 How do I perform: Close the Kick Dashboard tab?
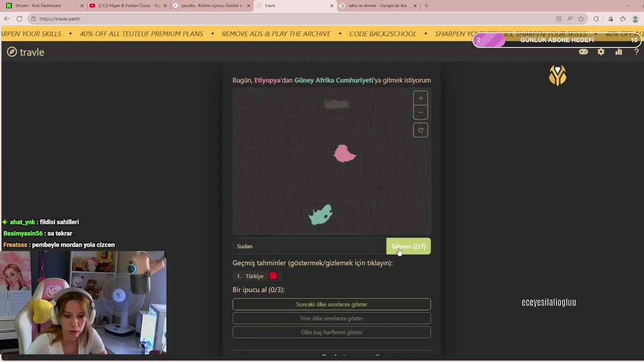[x=82, y=6]
